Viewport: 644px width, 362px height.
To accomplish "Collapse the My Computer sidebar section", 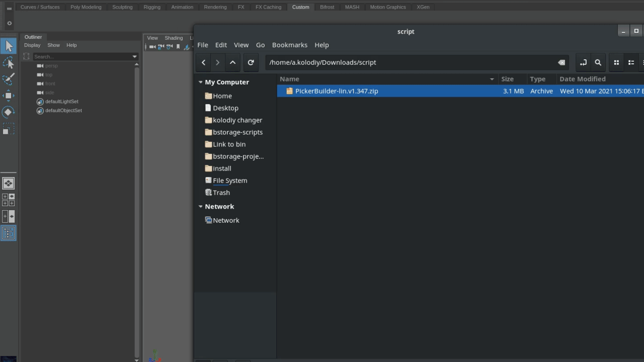I will pos(201,82).
